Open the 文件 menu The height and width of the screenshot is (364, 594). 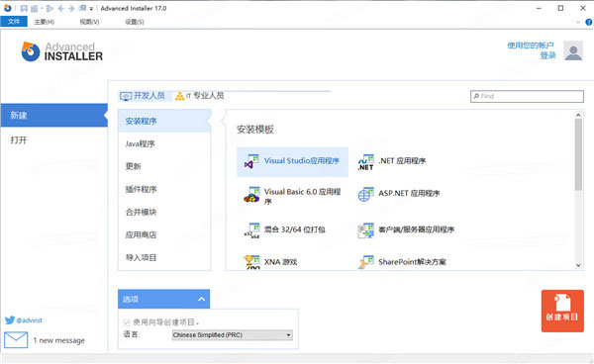pyautogui.click(x=14, y=22)
